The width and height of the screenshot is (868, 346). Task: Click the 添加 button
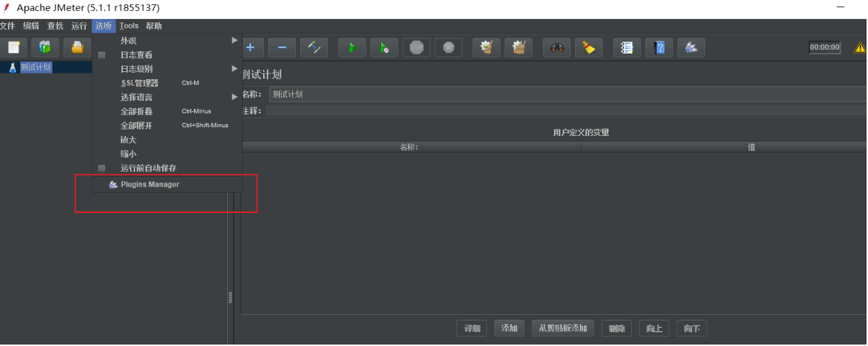pos(510,329)
